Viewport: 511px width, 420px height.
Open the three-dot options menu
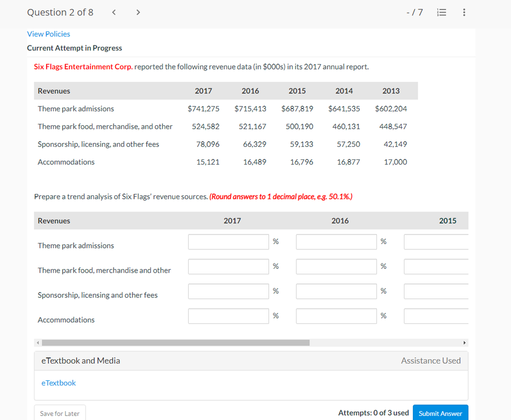(464, 12)
